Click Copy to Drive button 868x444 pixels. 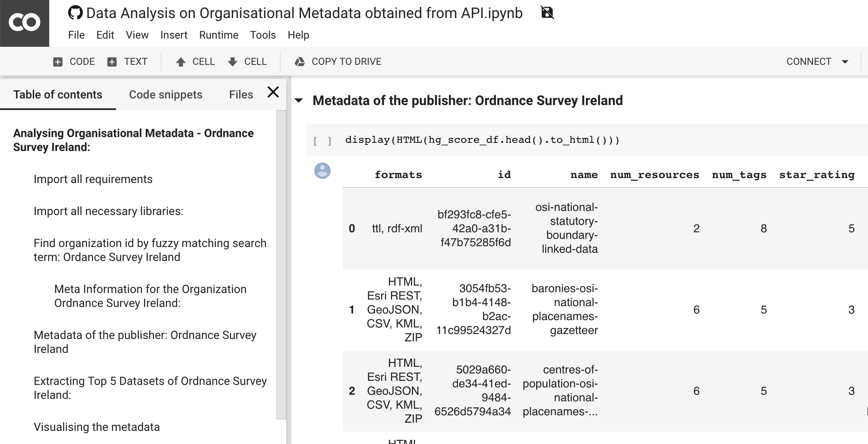(338, 62)
